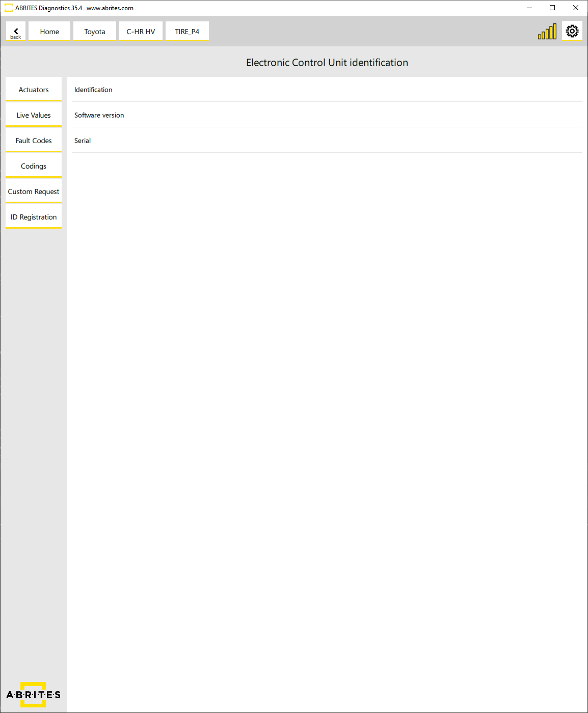Image resolution: width=588 pixels, height=713 pixels.
Task: Open the Codings menu
Action: [x=34, y=166]
